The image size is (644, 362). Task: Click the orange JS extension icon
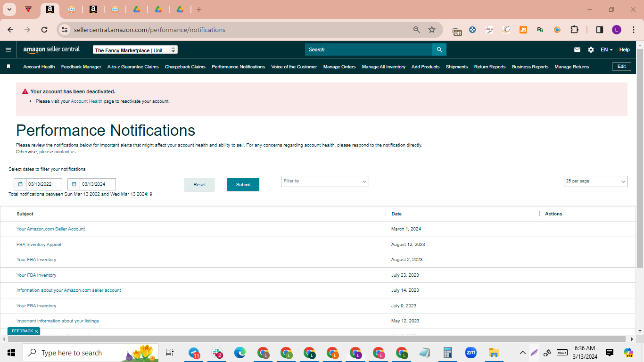[x=523, y=30]
